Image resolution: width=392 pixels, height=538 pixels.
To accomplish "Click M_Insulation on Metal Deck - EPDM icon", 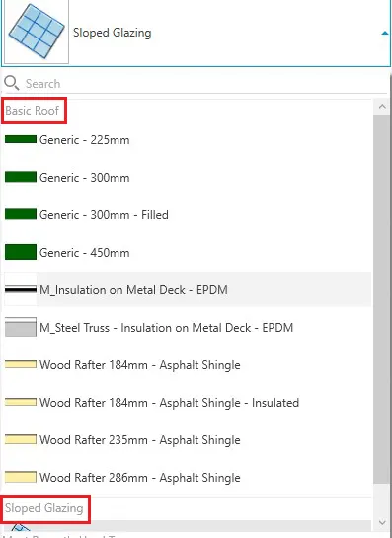I will click(x=21, y=289).
